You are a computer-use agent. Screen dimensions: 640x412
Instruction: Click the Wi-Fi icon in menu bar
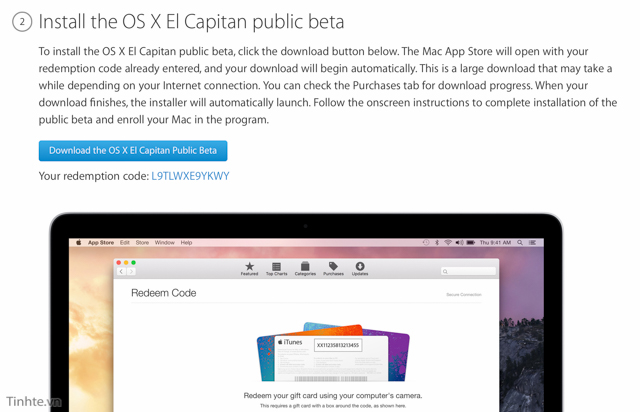coord(448,243)
